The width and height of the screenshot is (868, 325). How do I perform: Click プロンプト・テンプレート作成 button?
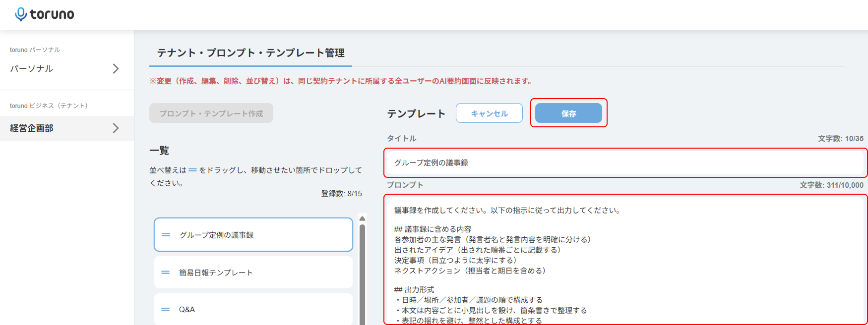point(211,113)
